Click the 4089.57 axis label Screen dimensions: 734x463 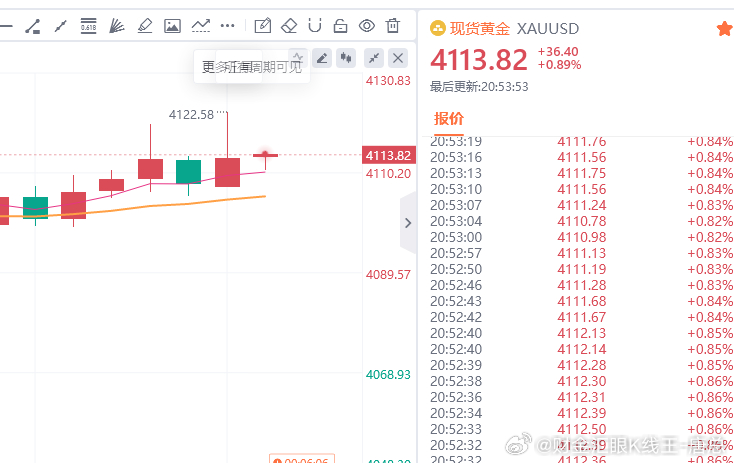coord(388,274)
